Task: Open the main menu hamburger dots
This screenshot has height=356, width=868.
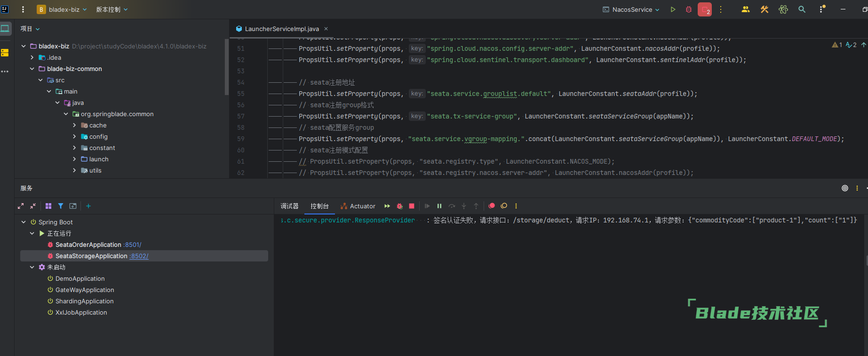Action: pyautogui.click(x=23, y=9)
